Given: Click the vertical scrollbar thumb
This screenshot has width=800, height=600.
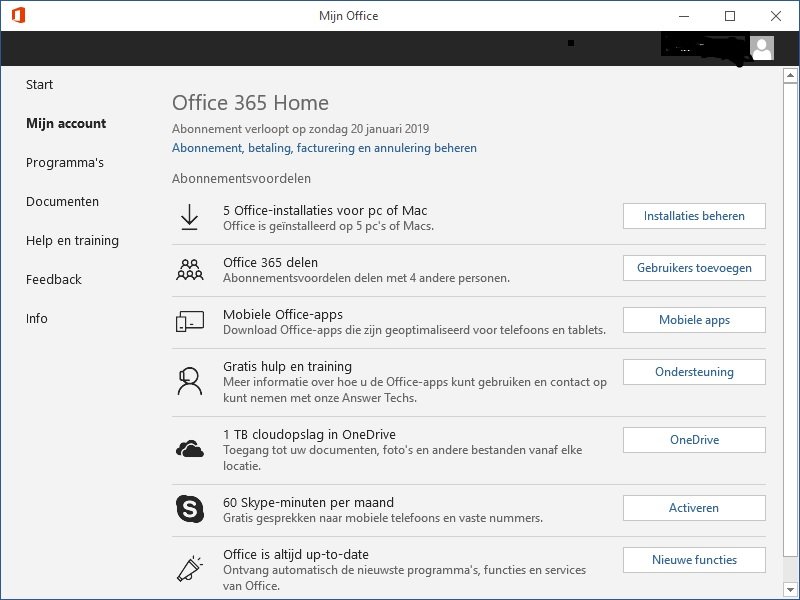Looking at the screenshot, I should (x=790, y=320).
